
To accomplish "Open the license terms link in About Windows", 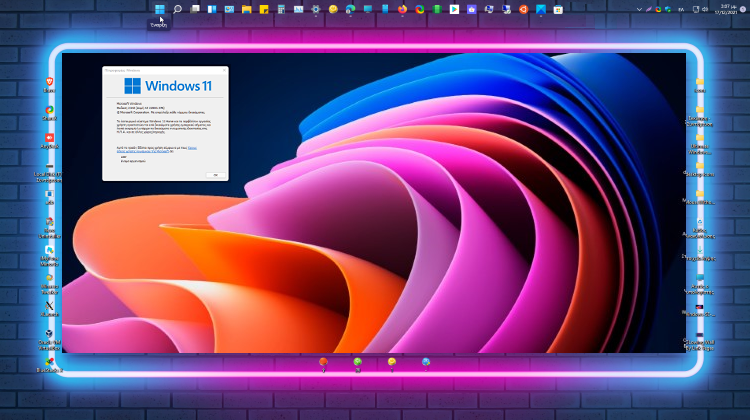I will coord(157,150).
